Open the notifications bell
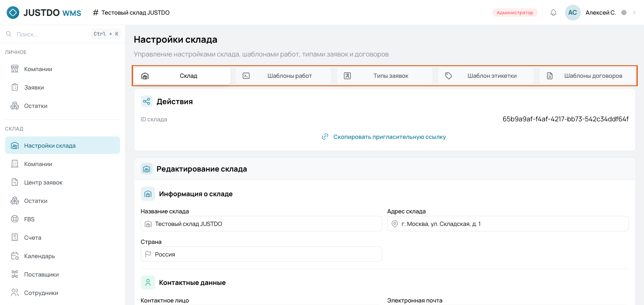The image size is (644, 305). click(x=553, y=13)
